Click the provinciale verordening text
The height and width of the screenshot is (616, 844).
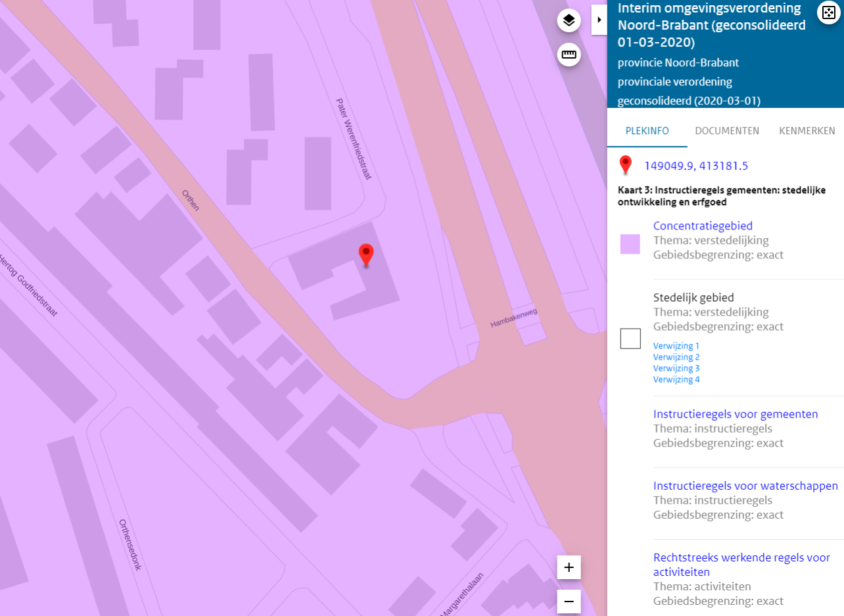coord(675,82)
